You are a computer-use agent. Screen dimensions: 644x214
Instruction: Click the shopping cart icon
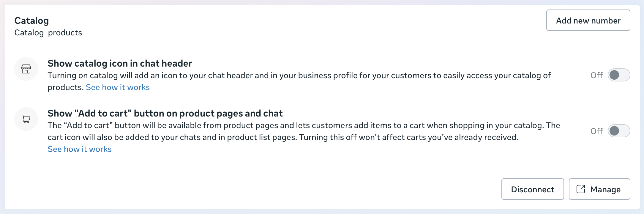[x=26, y=119]
